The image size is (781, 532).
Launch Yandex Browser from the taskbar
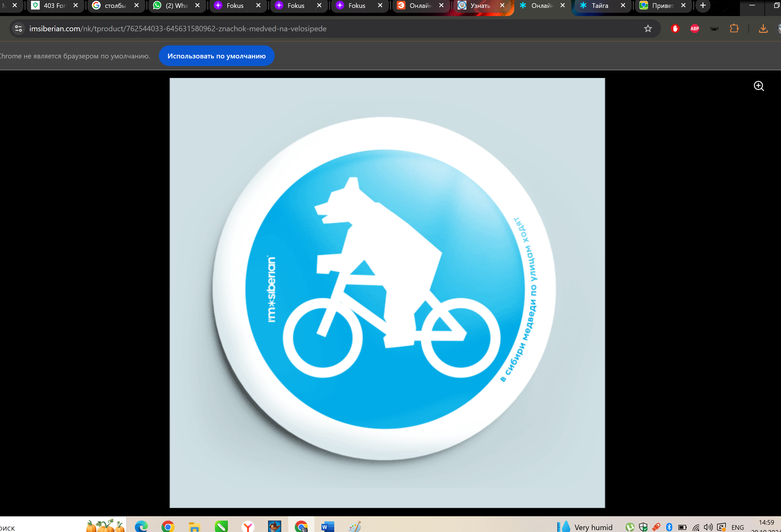tap(248, 526)
